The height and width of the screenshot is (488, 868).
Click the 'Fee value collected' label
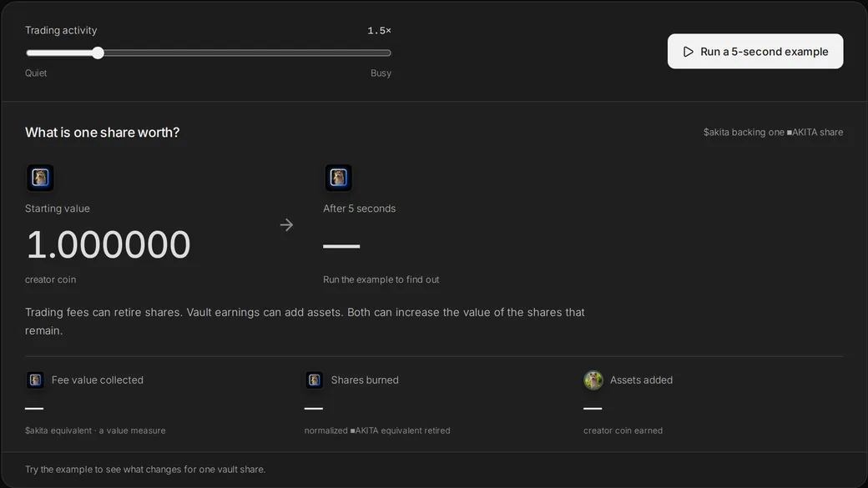[x=98, y=380]
